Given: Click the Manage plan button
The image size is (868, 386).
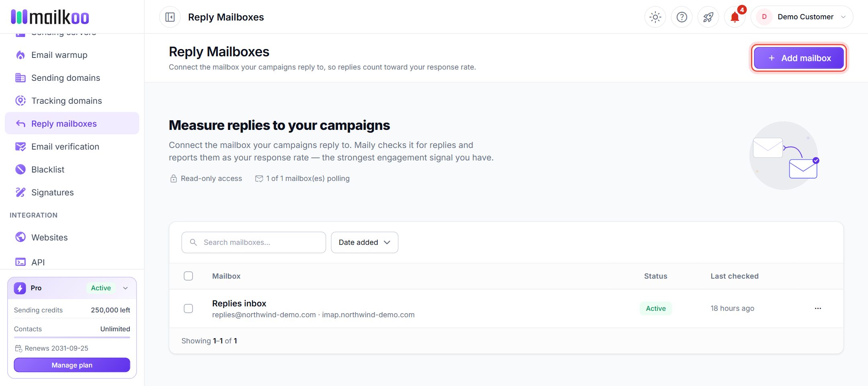Looking at the screenshot, I should click(x=72, y=365).
